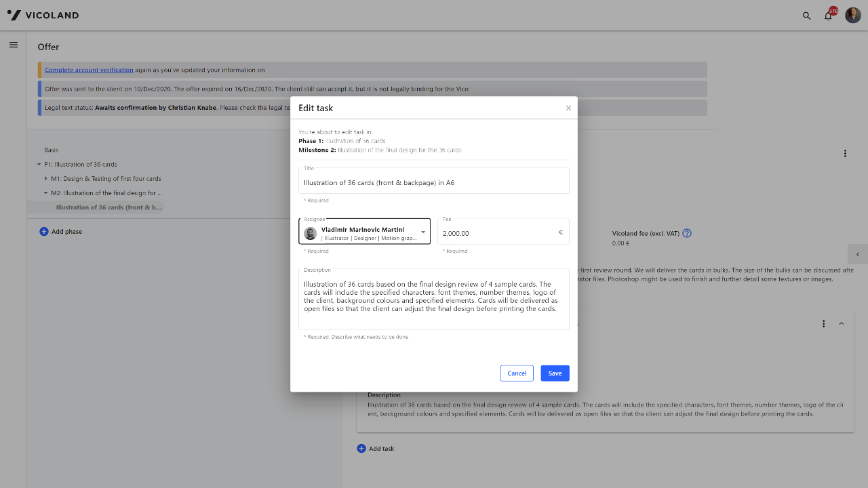Expand M1: Design & Testing milestone

pyautogui.click(x=46, y=179)
